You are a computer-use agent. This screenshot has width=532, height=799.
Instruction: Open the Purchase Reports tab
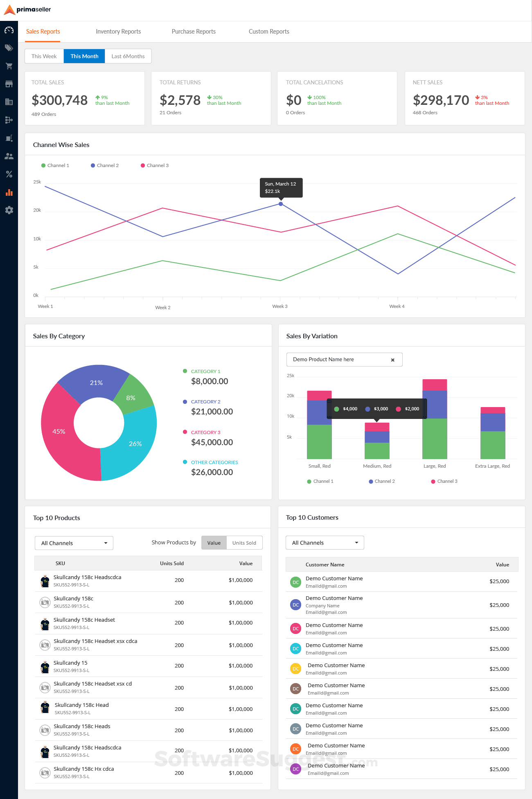click(x=194, y=32)
